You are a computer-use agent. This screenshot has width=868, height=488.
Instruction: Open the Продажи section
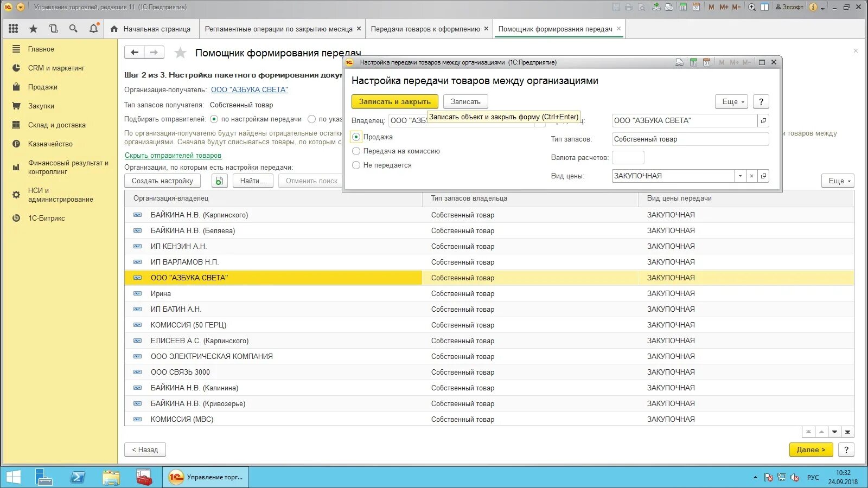point(43,87)
